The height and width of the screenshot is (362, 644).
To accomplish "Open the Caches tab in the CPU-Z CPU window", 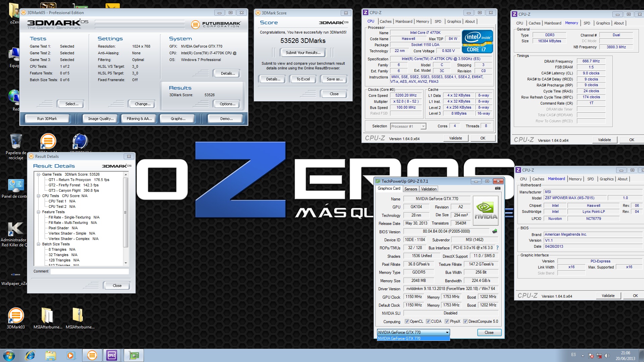I will (x=385, y=21).
